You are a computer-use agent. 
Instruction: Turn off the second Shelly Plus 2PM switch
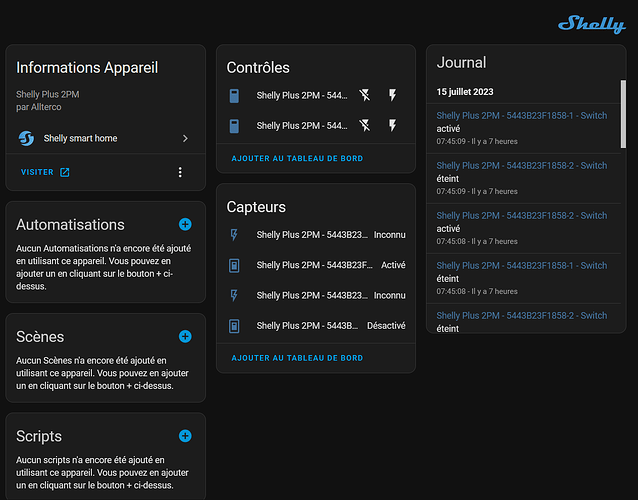point(365,126)
